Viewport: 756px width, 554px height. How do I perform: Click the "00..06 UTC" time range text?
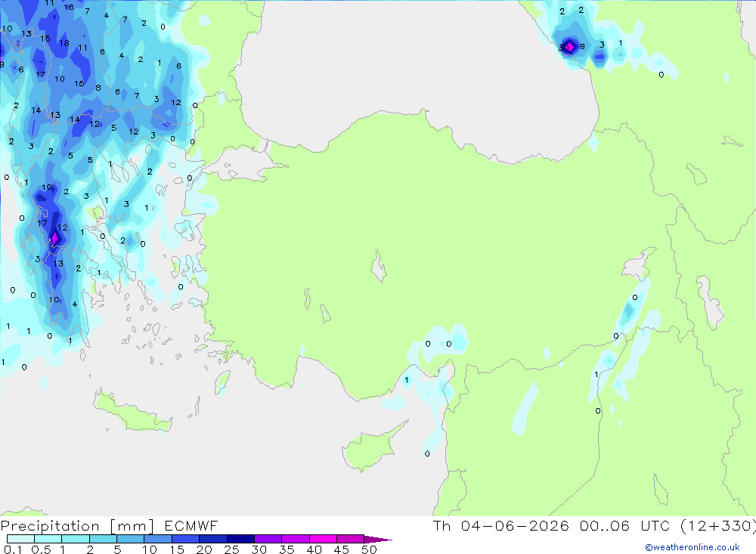pyautogui.click(x=624, y=526)
